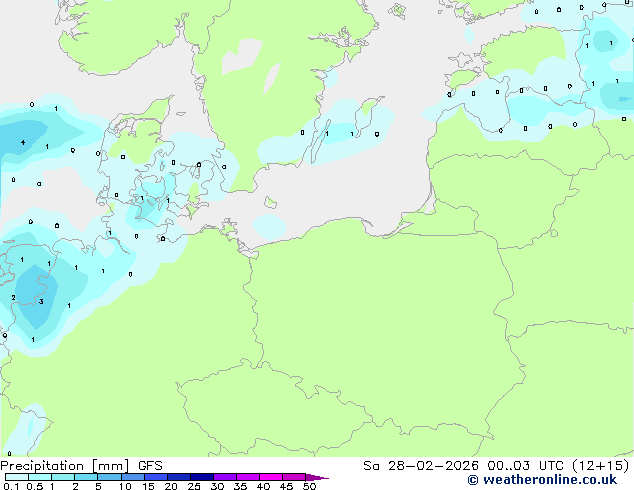
Task: Click the 0.1–0.5 mm legend color box
Action: click(17, 477)
